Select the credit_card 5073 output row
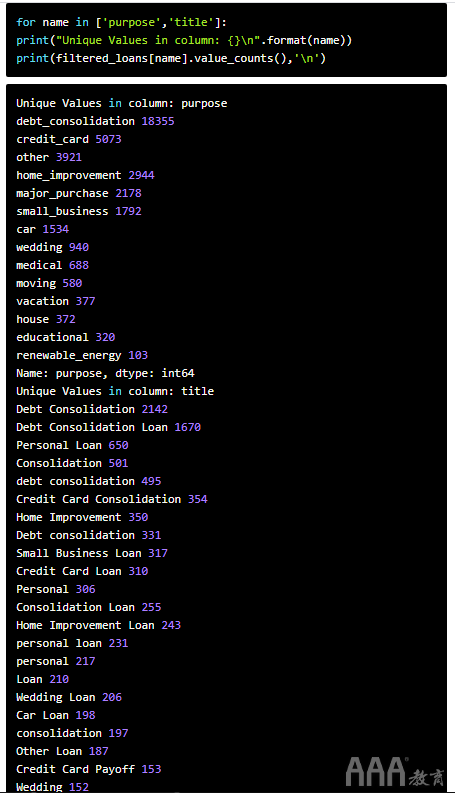The height and width of the screenshot is (793, 455). point(69,139)
